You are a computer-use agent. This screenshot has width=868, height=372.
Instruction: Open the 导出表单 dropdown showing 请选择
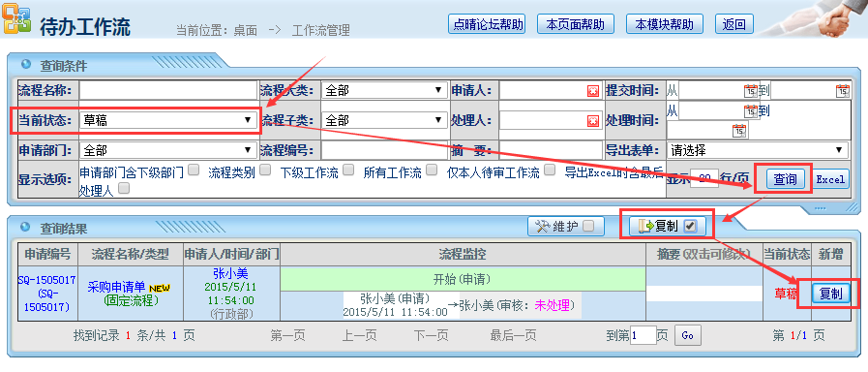758,150
